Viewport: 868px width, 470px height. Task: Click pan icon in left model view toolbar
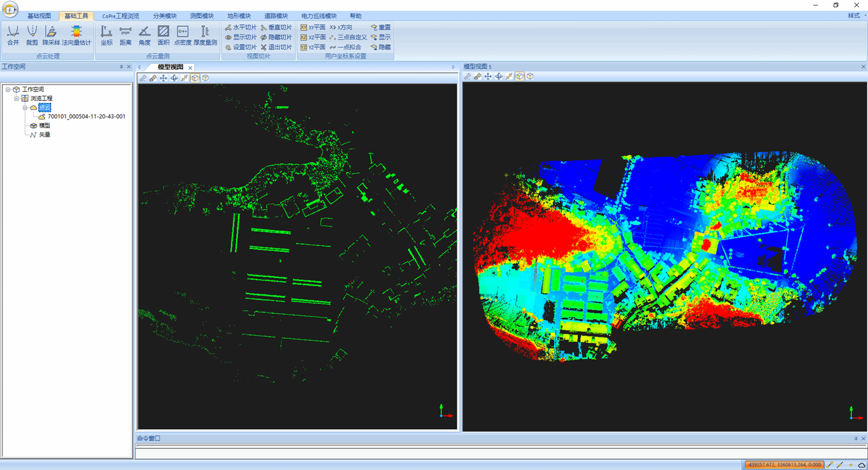click(x=163, y=78)
